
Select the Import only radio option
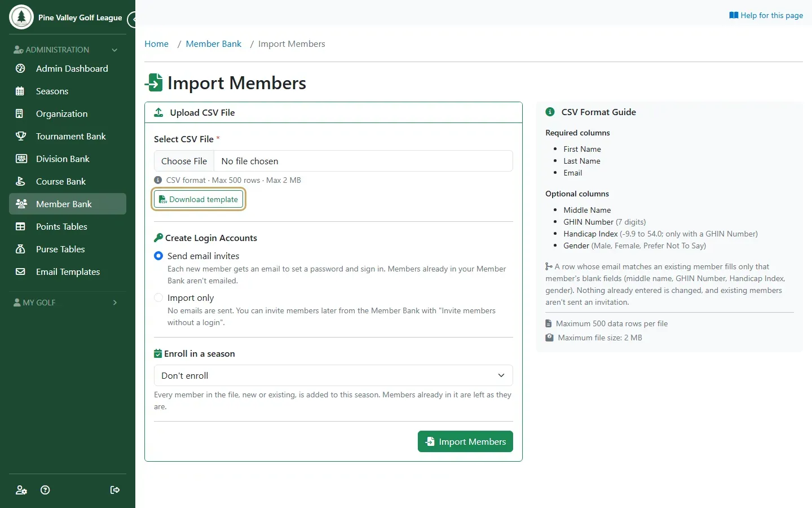[158, 297]
